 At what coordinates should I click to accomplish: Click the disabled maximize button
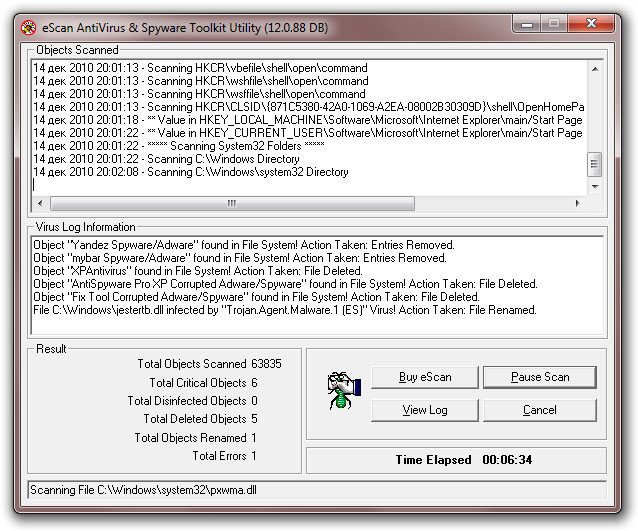pos(553,24)
